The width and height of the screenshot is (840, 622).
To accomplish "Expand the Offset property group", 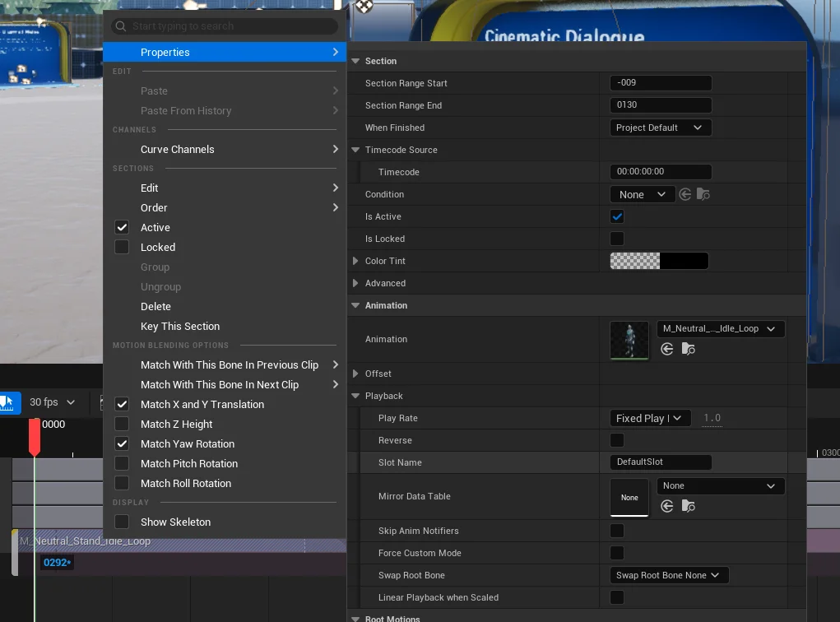I will 355,374.
